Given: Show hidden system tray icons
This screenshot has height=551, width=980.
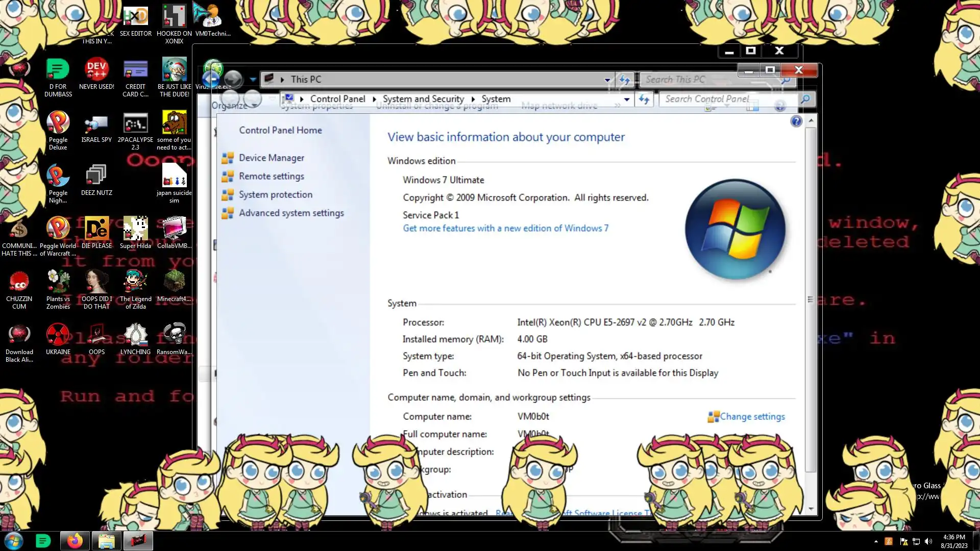Looking at the screenshot, I should coord(876,542).
